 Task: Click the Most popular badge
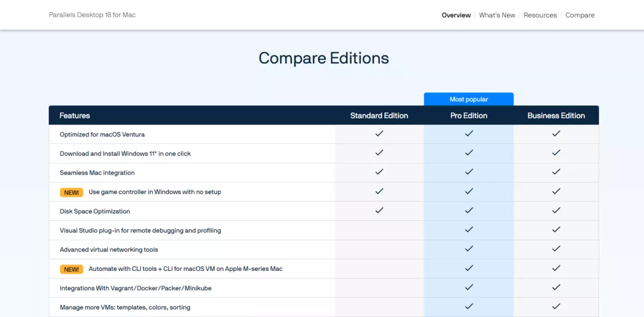coord(469,99)
